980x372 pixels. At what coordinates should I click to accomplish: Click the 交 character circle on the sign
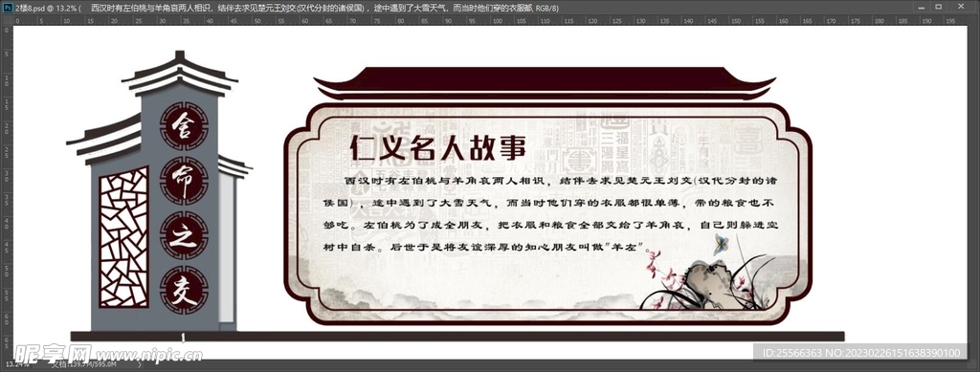click(183, 290)
